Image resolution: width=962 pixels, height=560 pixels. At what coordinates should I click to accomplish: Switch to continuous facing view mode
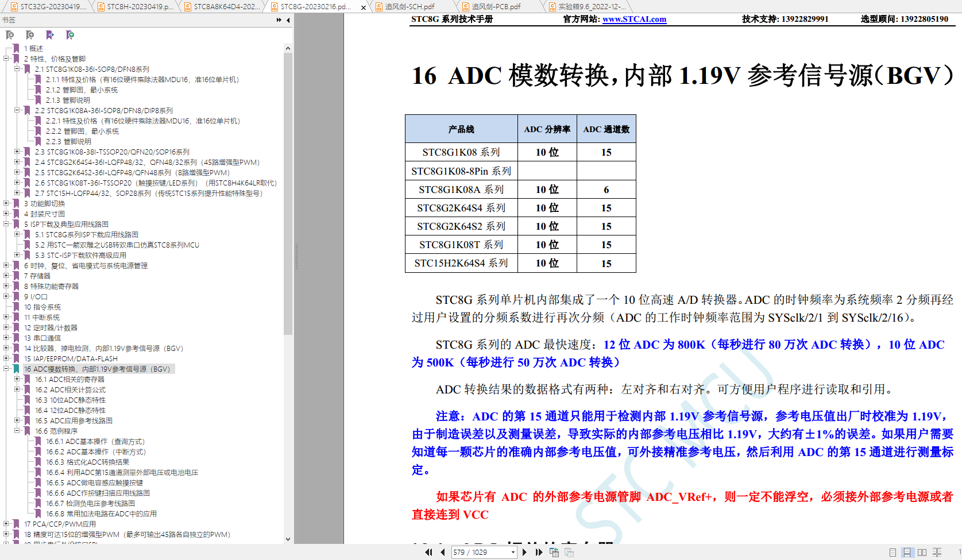[937, 553]
